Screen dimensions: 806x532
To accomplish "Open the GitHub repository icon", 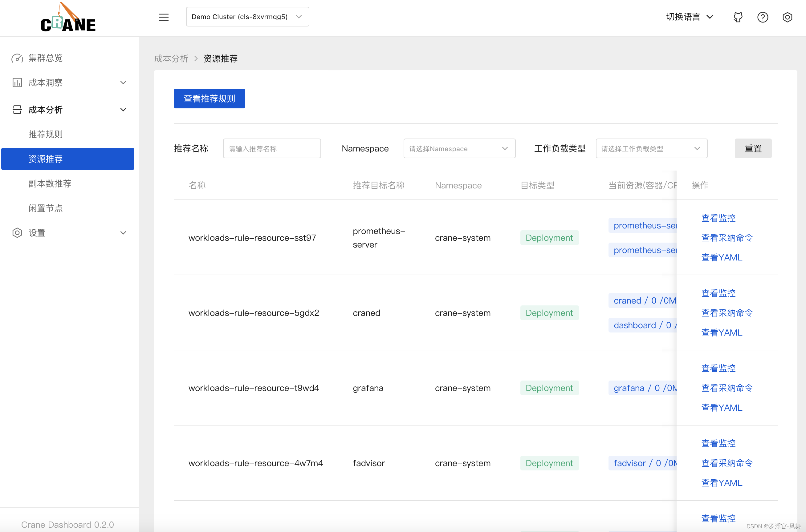I will pos(738,17).
